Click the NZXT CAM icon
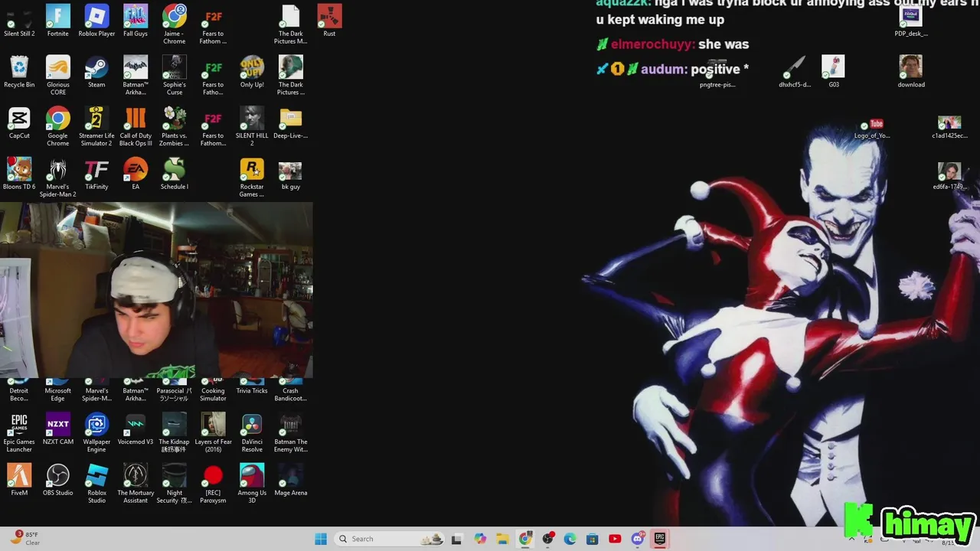This screenshot has height=551, width=980. point(58,429)
